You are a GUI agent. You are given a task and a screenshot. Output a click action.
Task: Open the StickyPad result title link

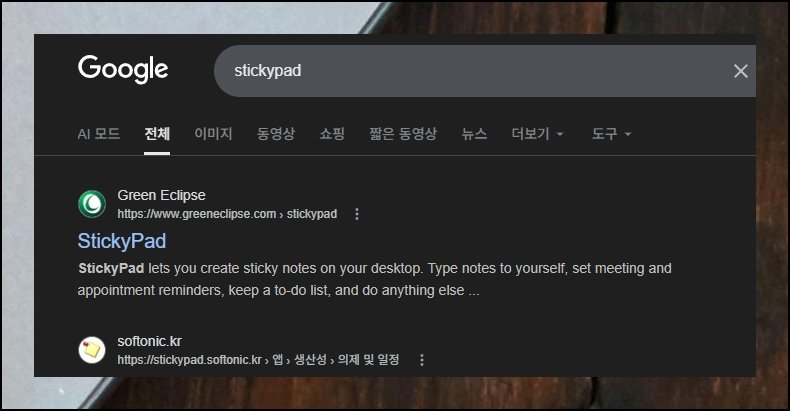point(122,241)
